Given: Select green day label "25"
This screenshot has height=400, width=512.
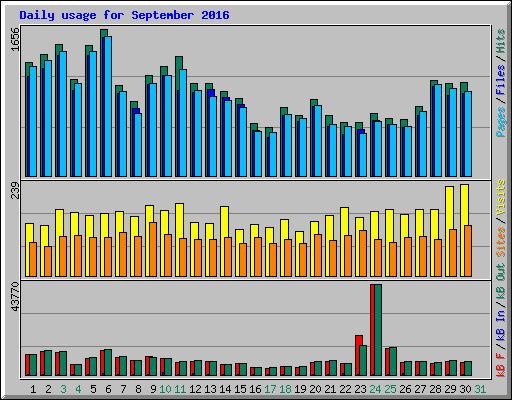Looking at the screenshot, I should coord(390,389).
